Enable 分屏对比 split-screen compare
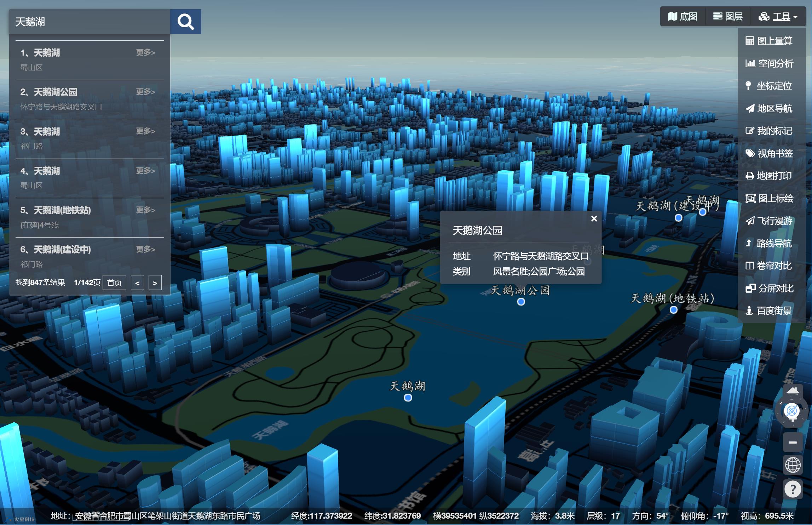 tap(774, 288)
